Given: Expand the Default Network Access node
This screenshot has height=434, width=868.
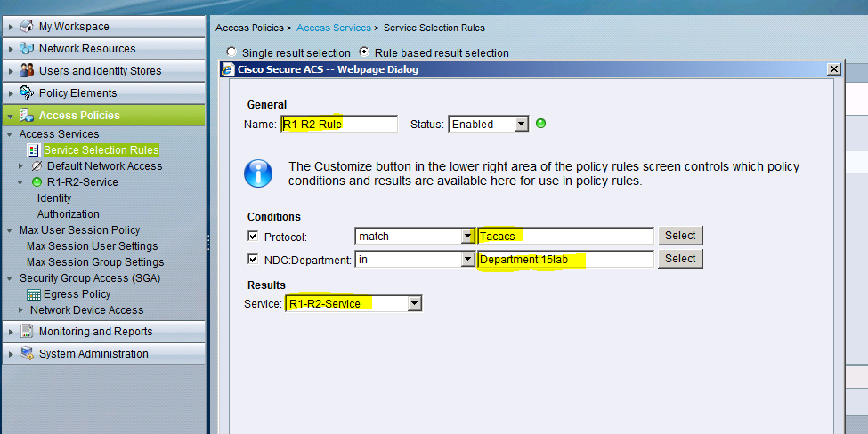Looking at the screenshot, I should 21,165.
